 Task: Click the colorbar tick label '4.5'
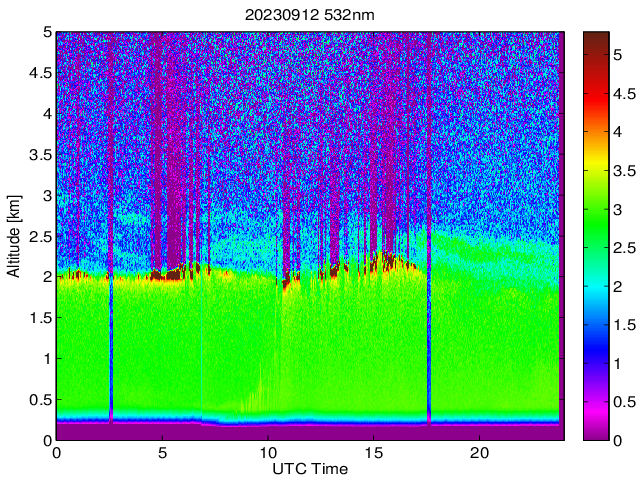click(624, 94)
